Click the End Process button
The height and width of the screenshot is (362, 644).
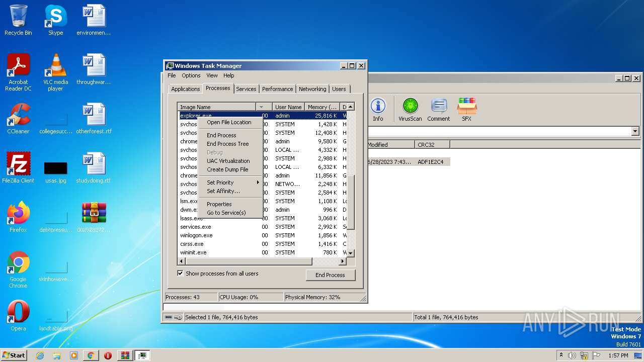click(x=330, y=275)
